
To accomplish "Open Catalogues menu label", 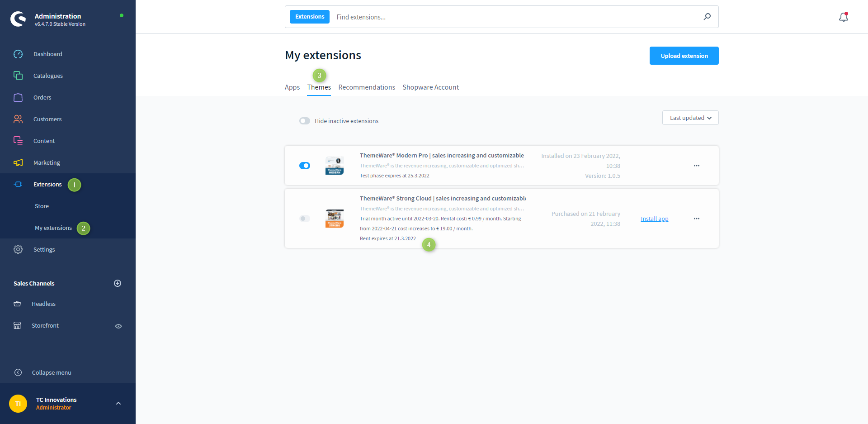I will pyautogui.click(x=48, y=76).
